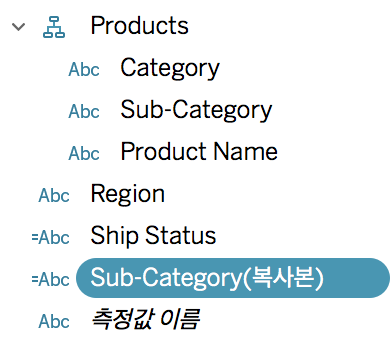Click the =Abc icon beside Sub-Category(복사본)
The height and width of the screenshot is (360, 392).
(51, 280)
